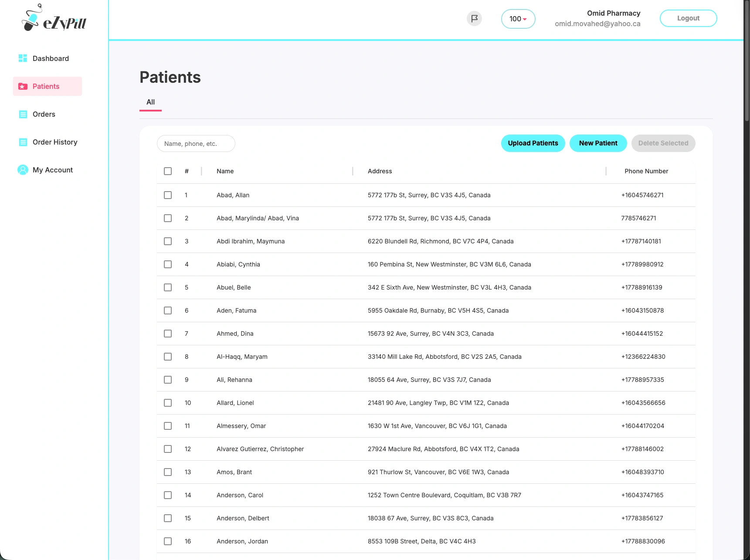Check the row for Almessery, Omar
Screen dimensions: 750x560
coord(168,426)
